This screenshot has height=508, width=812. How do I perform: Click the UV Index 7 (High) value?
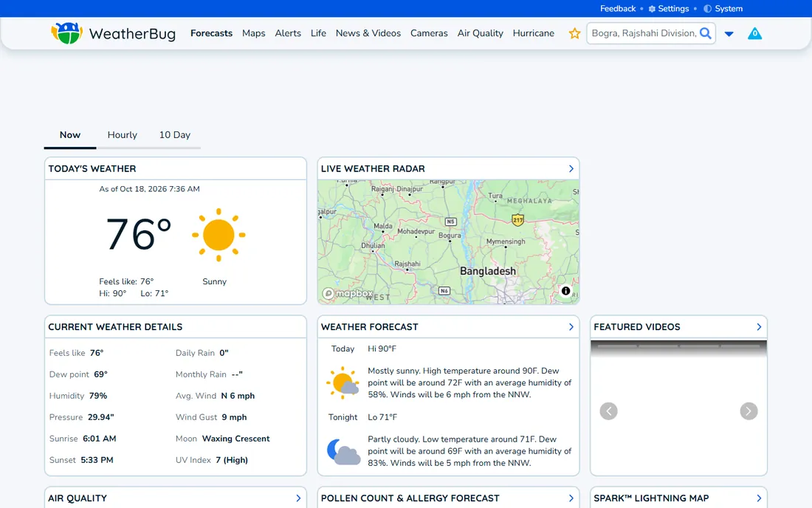click(x=232, y=460)
